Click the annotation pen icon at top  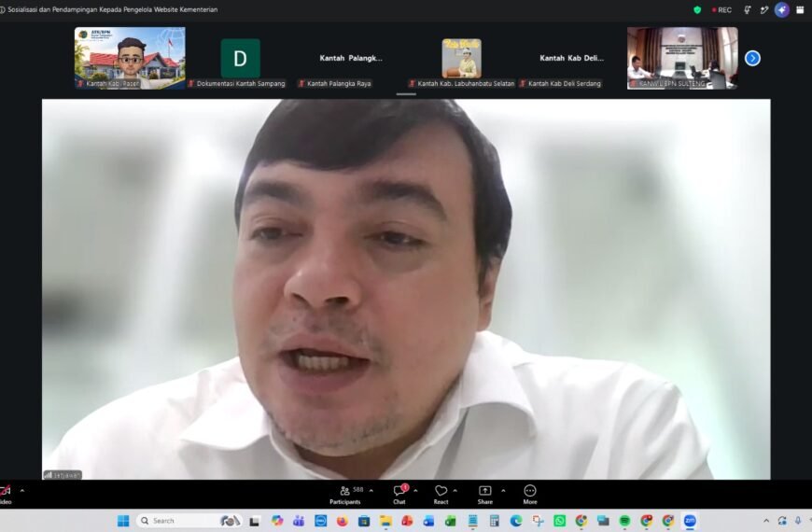point(764,10)
